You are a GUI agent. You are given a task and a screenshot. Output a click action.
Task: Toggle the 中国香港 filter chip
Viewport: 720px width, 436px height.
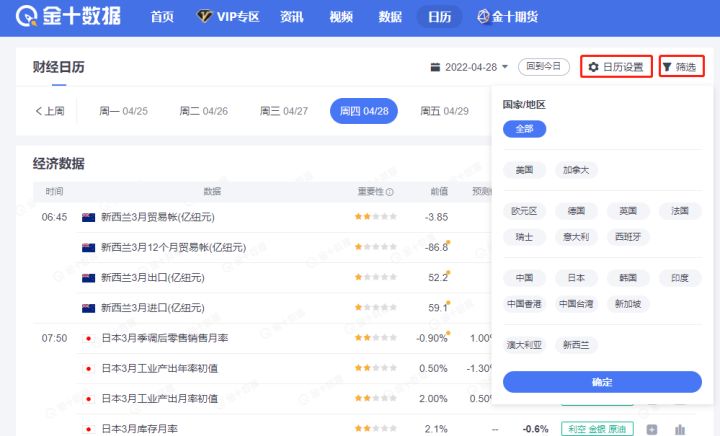524,304
